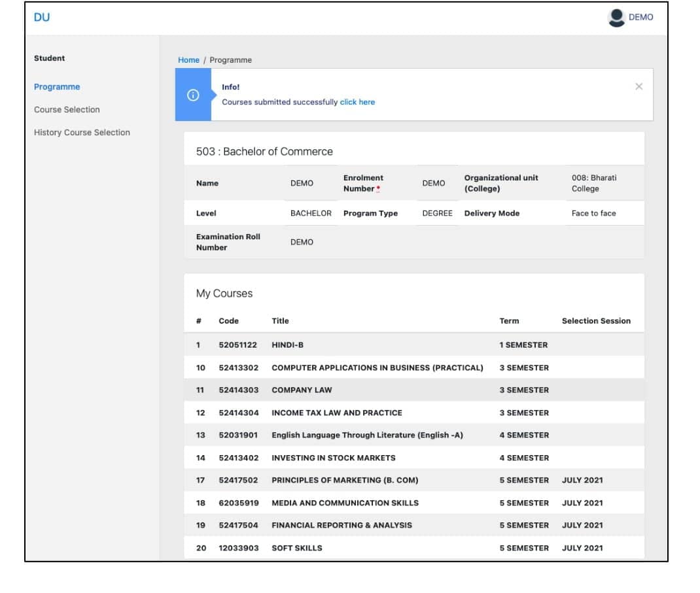Select the heading 503 : Bachelor of Commerce
Viewport: 700px width, 593px height.
click(265, 152)
